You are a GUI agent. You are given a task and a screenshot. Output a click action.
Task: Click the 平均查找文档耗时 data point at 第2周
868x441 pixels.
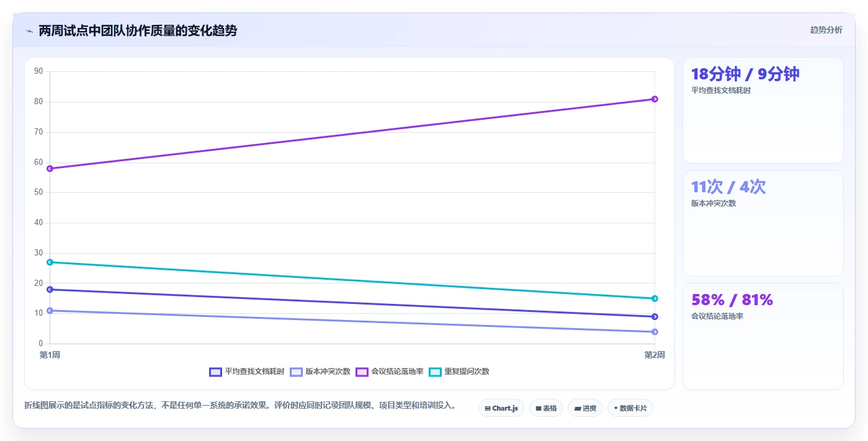[655, 317]
